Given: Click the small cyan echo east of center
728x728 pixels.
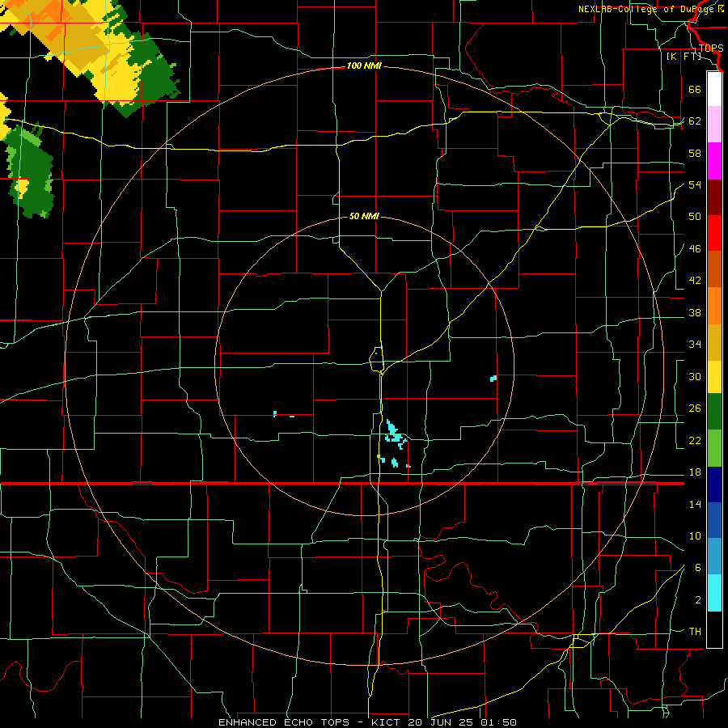Looking at the screenshot, I should [x=493, y=379].
